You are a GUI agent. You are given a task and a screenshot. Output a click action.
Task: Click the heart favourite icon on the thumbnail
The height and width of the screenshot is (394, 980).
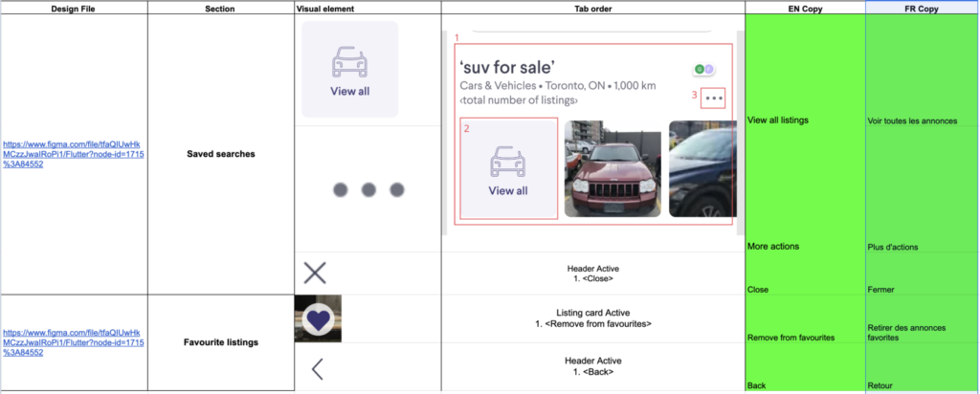click(x=319, y=319)
